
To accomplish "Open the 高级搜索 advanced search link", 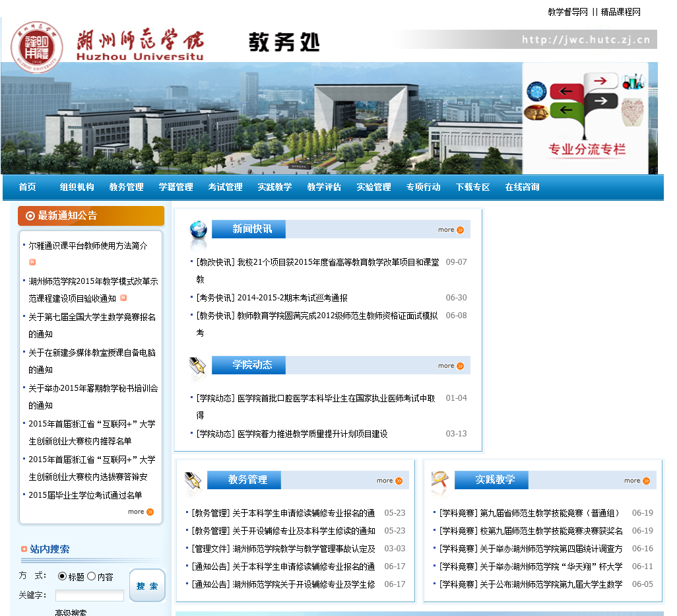I will (x=71, y=613).
